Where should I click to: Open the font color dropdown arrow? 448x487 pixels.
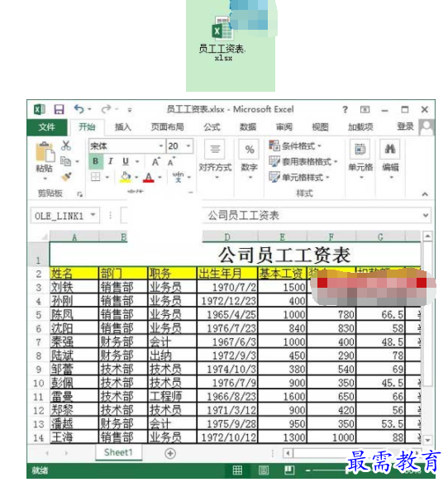click(x=160, y=178)
